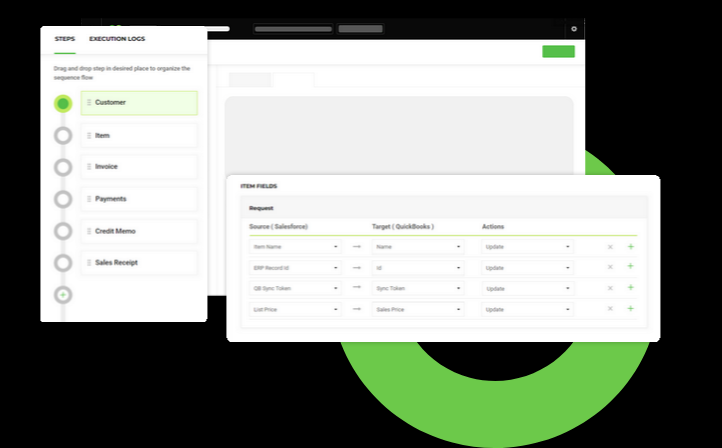
Task: Open the Sync Token target dropdown
Action: [418, 288]
